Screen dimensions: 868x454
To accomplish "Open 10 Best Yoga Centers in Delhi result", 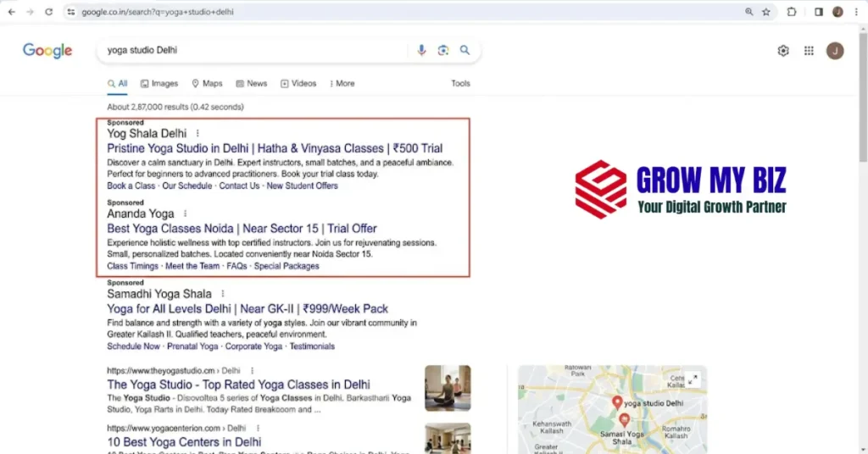I will tap(184, 442).
